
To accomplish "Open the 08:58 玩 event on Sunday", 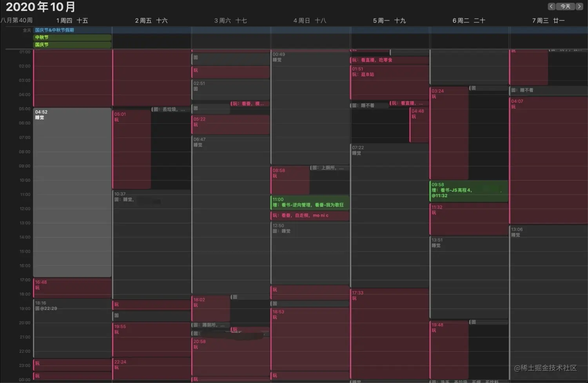I will click(x=290, y=180).
